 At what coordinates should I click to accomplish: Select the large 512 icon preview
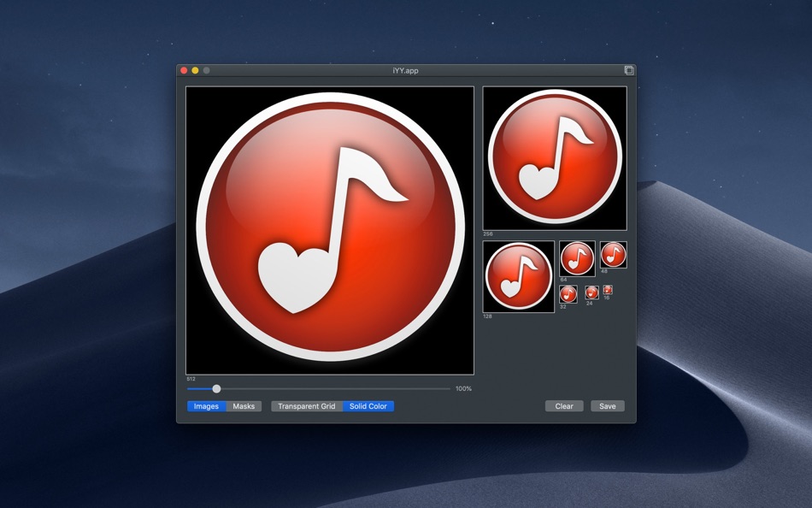click(330, 230)
